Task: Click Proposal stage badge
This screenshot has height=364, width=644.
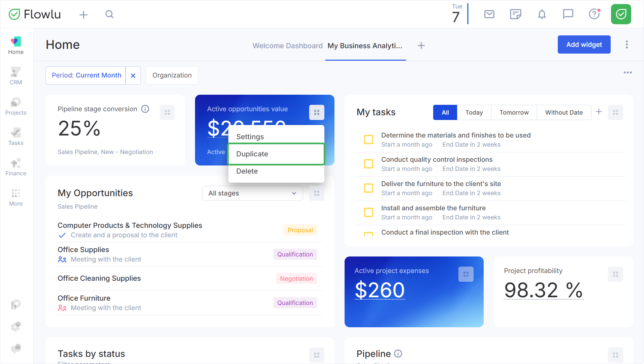Action: click(x=300, y=230)
